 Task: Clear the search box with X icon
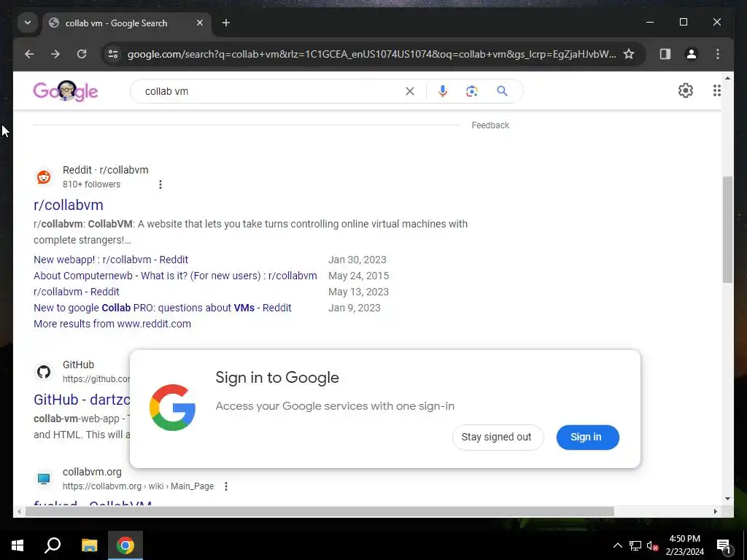(410, 91)
